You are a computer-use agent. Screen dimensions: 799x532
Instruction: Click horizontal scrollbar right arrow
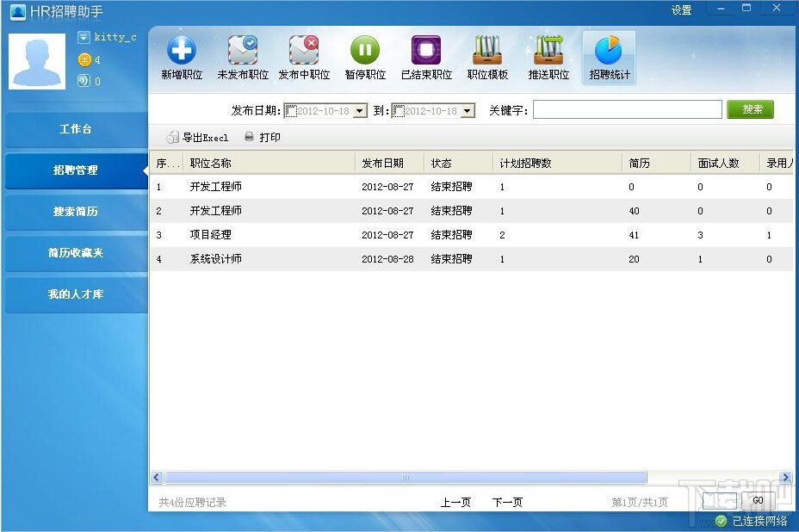785,478
